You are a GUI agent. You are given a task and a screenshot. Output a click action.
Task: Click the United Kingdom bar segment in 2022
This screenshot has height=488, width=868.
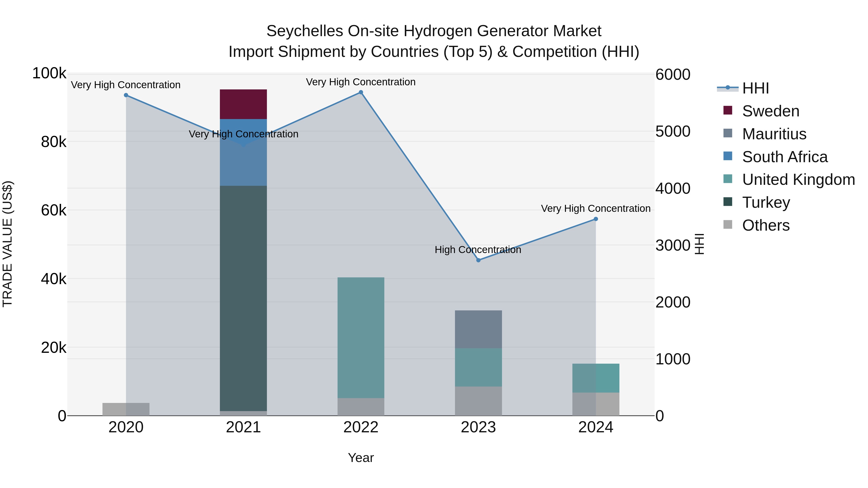tap(361, 338)
